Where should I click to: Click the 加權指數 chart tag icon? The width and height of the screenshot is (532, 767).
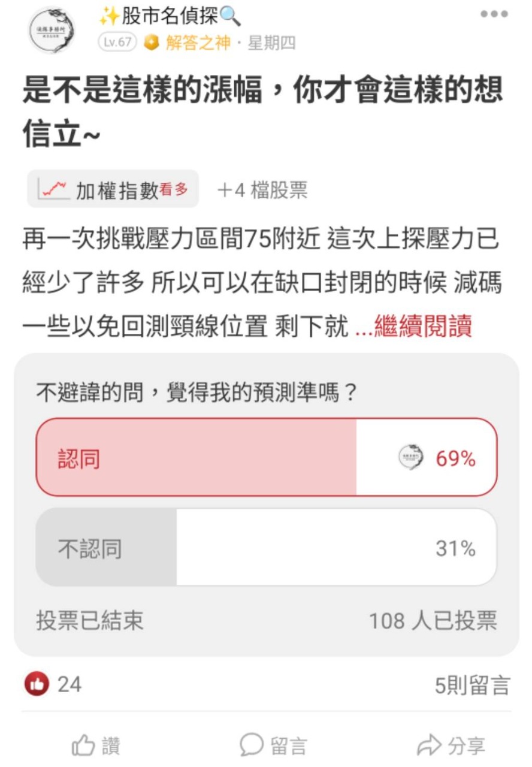[x=52, y=190]
